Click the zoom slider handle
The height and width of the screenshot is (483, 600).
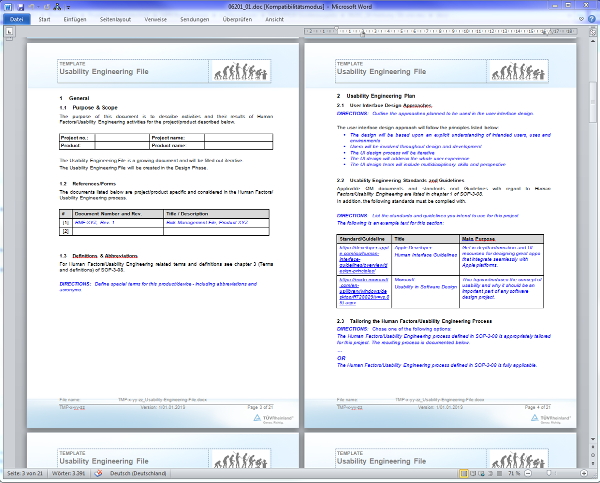click(549, 474)
